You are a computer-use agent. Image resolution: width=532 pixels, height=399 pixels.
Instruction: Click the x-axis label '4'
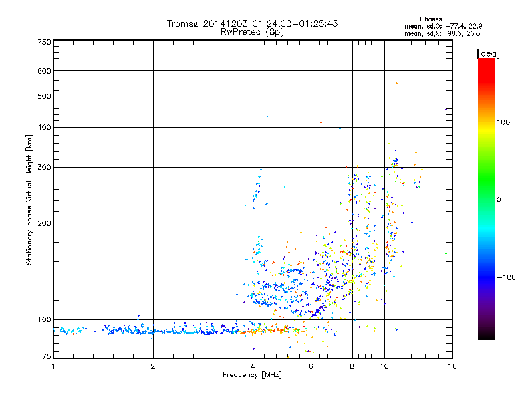point(253,366)
